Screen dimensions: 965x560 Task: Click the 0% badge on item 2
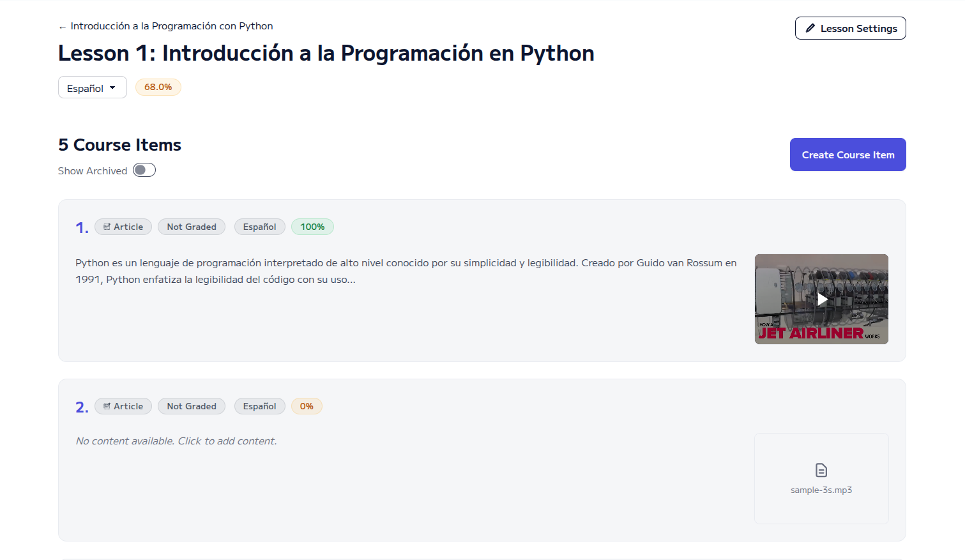(x=307, y=406)
